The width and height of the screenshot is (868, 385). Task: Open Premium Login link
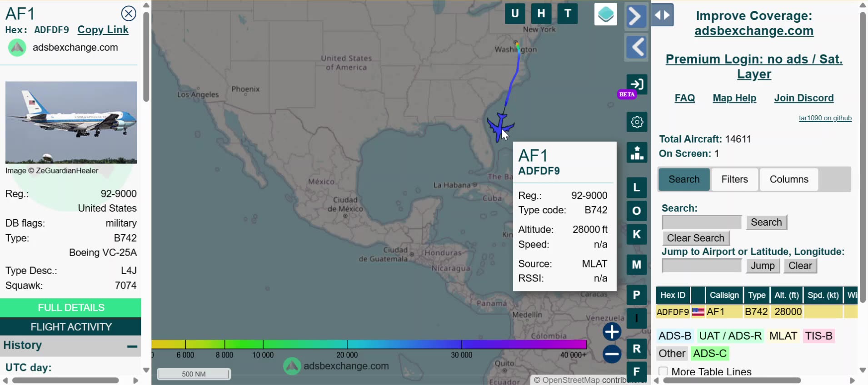pos(754,66)
